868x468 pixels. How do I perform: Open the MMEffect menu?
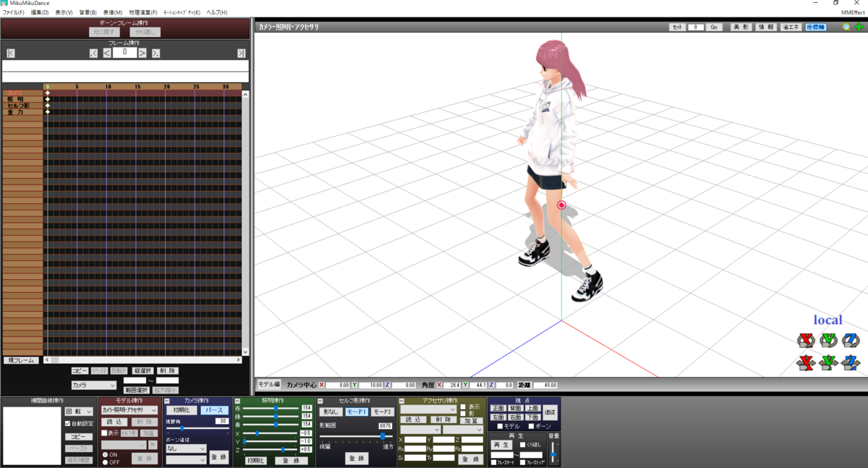click(x=852, y=12)
